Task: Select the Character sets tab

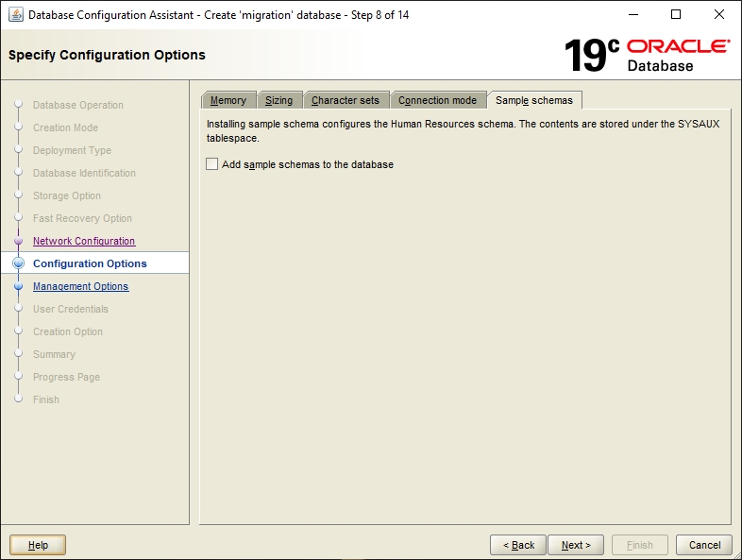Action: (x=346, y=100)
